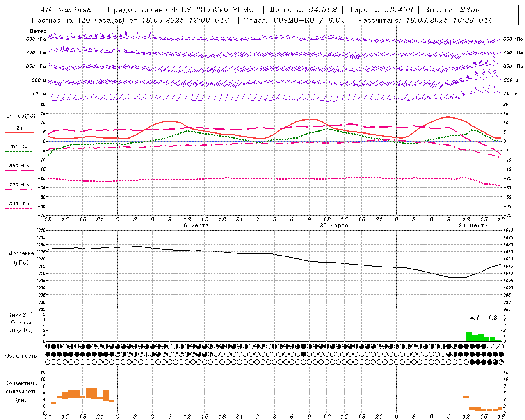Select the 10 м wind level label on left
Viewport: 525px width, 420px height.
click(39, 94)
